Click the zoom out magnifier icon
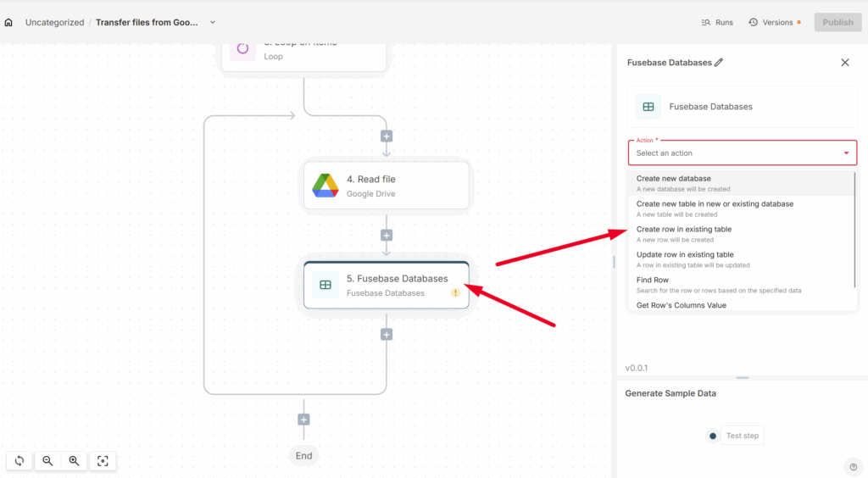The image size is (868, 478). click(x=48, y=461)
